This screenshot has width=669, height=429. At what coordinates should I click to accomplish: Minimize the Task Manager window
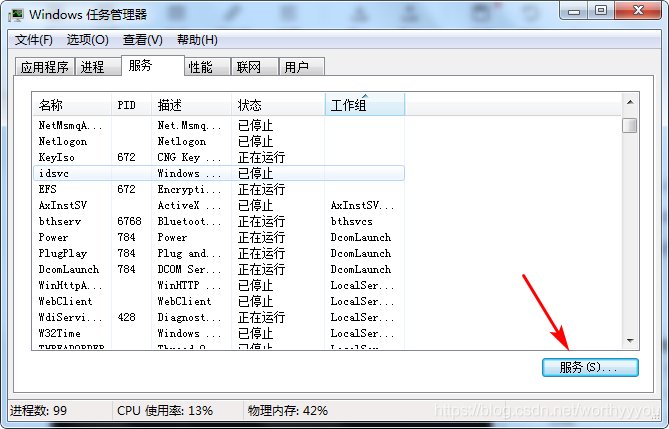574,10
